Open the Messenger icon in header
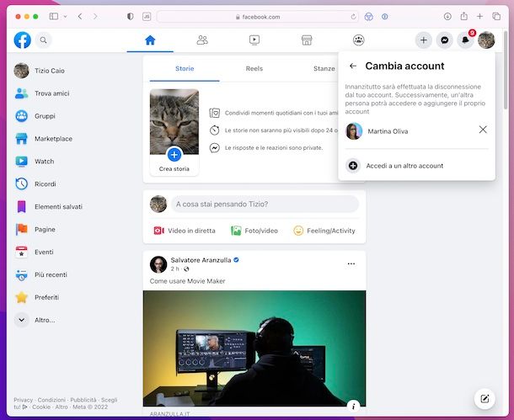This screenshot has height=420, width=514. coord(445,40)
